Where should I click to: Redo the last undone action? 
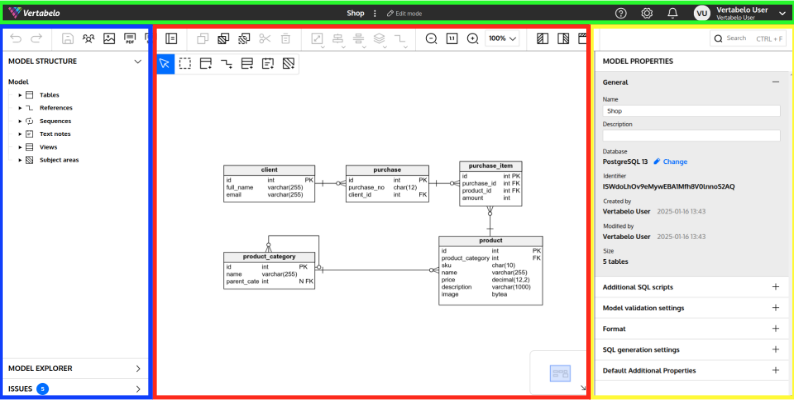pos(36,38)
